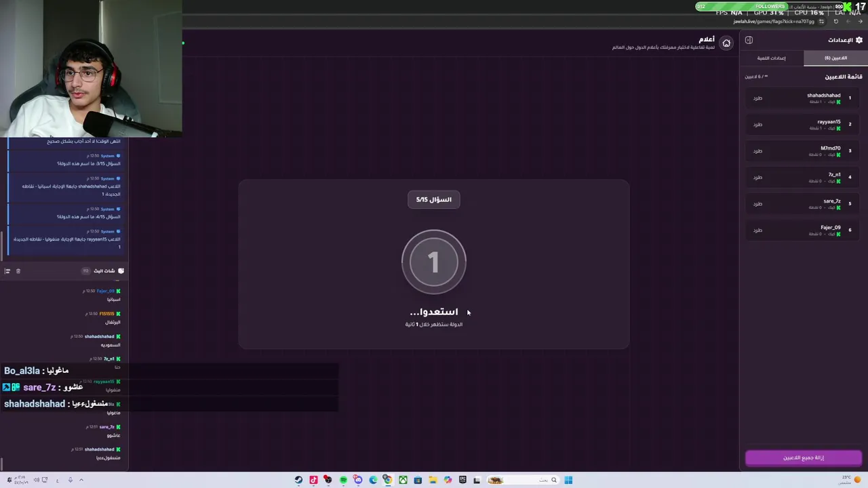Image resolution: width=868 pixels, height=488 pixels.
Task: Open Microsoft Edge from the taskbar
Action: click(x=373, y=480)
